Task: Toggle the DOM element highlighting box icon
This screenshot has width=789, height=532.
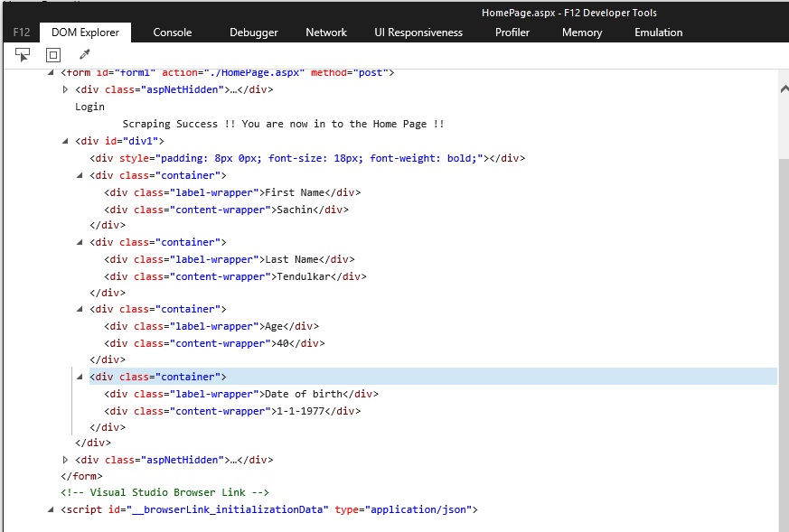Action: 52,55
